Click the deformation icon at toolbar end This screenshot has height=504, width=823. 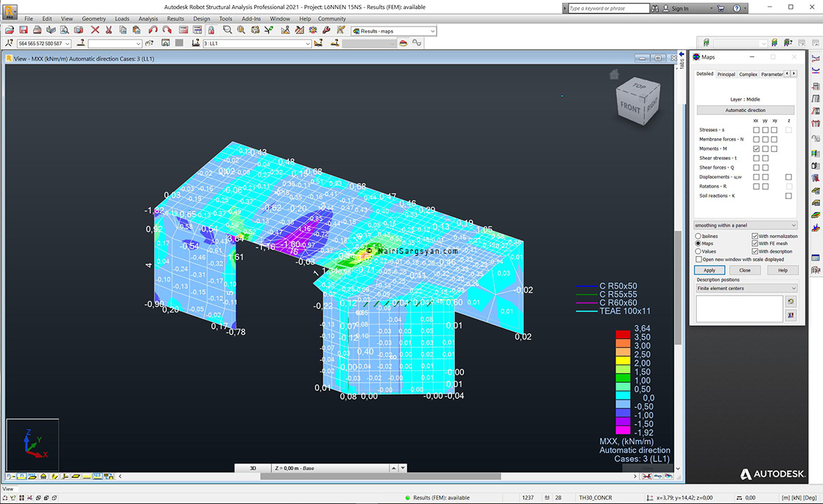[x=416, y=43]
